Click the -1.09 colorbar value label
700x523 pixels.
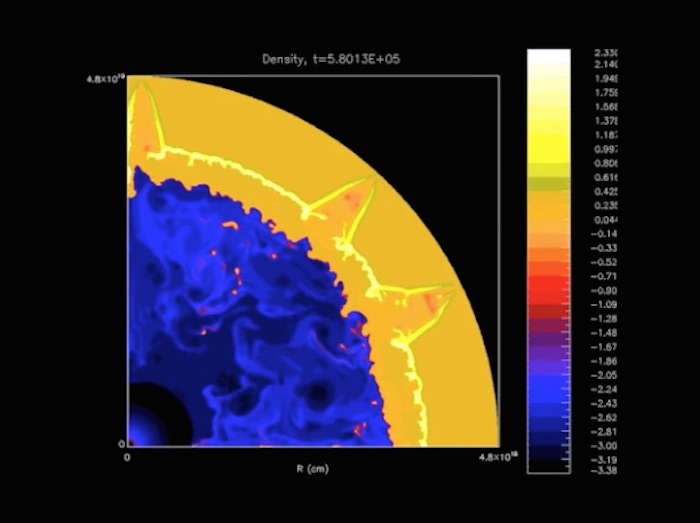tap(605, 303)
